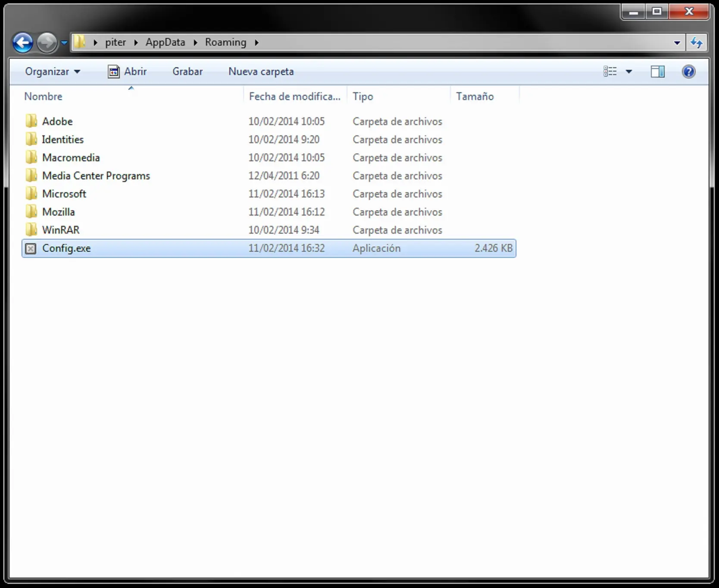Viewport: 719px width, 588px height.
Task: Select the Identities folder name
Action: point(63,139)
